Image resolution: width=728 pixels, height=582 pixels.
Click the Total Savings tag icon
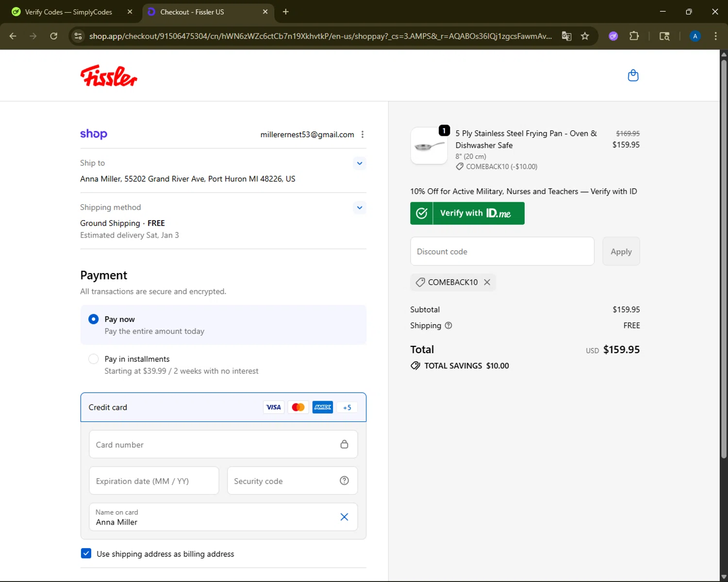[x=415, y=366]
